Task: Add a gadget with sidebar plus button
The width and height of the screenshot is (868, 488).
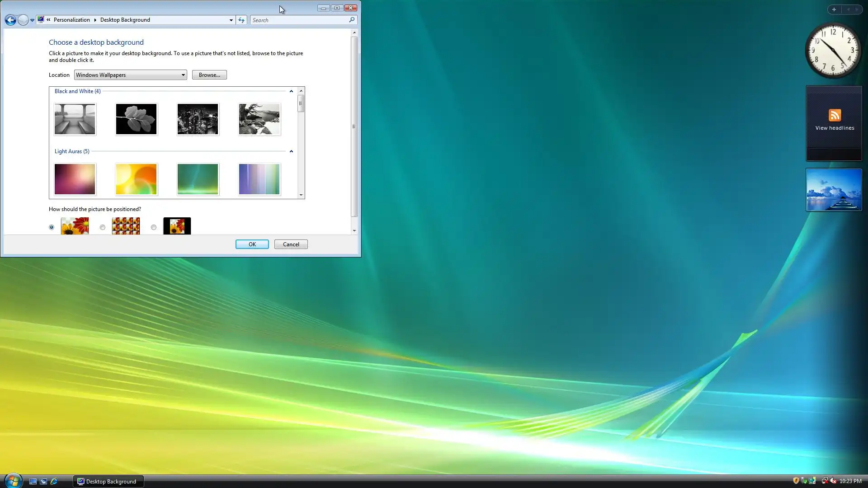Action: coord(834,9)
